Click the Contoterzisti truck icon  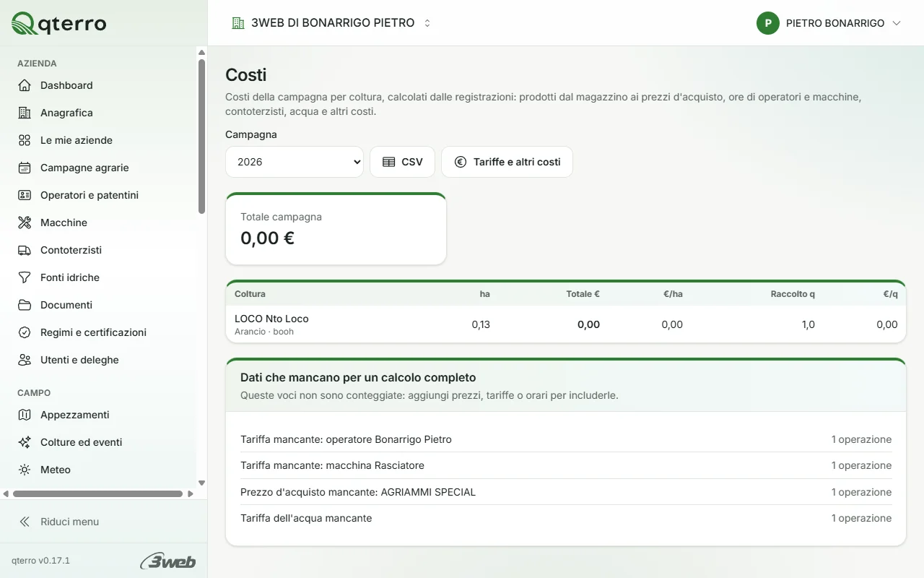[x=25, y=250]
